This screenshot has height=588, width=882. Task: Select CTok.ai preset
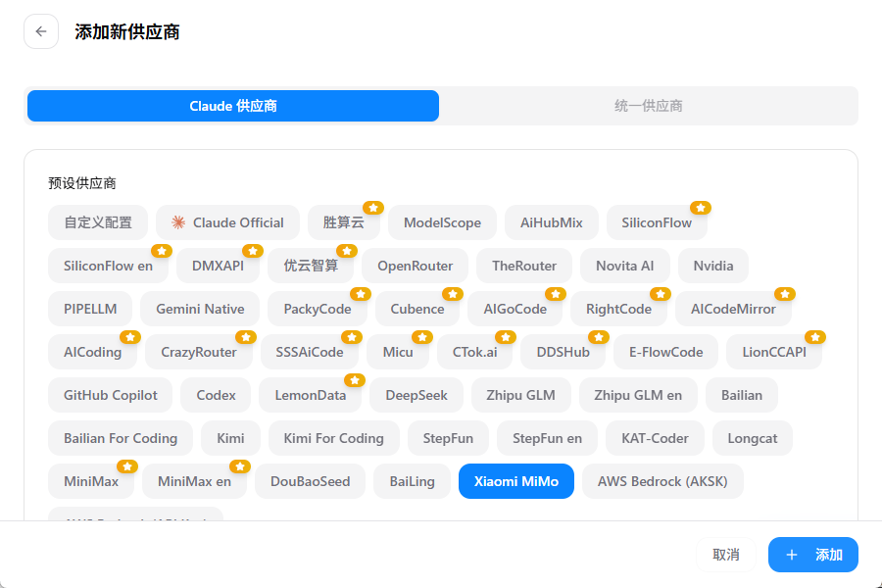coord(474,352)
